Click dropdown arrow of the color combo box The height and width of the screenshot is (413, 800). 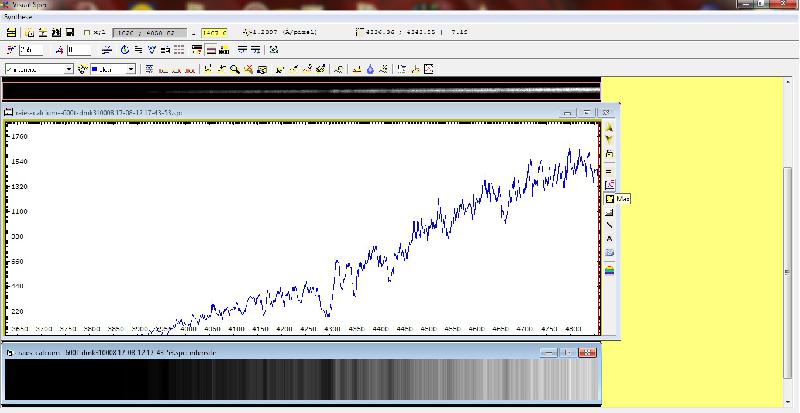click(131, 69)
